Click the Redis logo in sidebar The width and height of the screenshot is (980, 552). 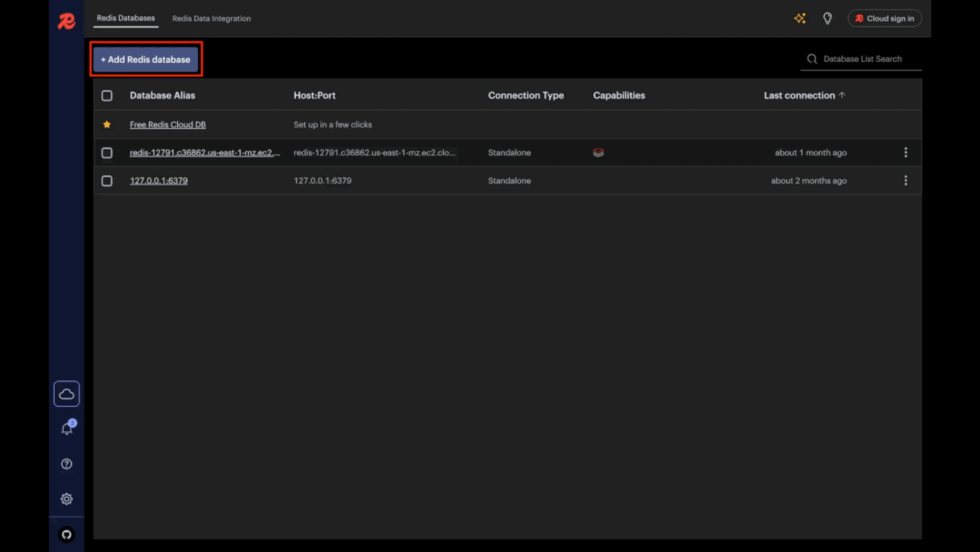(x=66, y=21)
